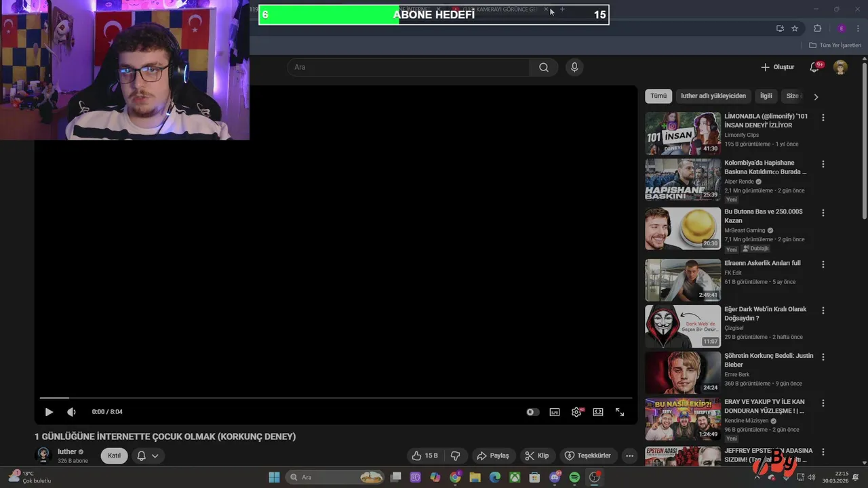Open Discord from the taskbar

coord(555,477)
